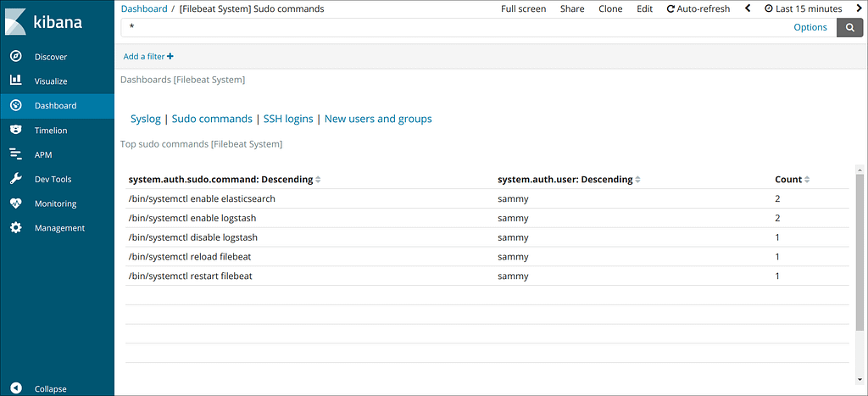
Task: Run query with magnifier search button
Action: 849,28
